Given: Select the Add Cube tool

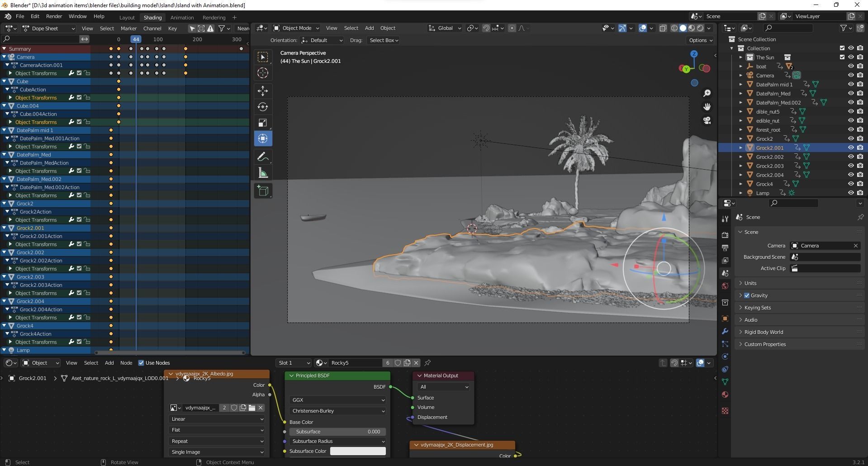Looking at the screenshot, I should (263, 191).
